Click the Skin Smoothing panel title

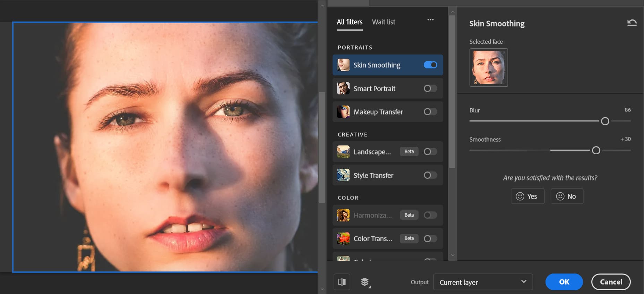tap(497, 24)
